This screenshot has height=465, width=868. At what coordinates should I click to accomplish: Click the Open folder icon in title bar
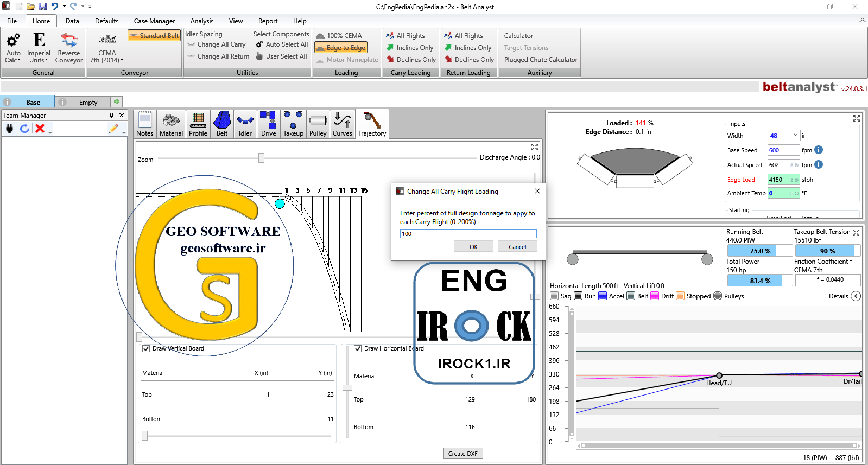pyautogui.click(x=31, y=7)
